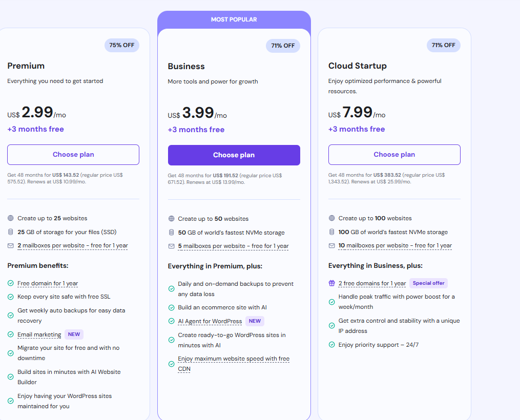Choose the Premium plan
The height and width of the screenshot is (420, 520).
pos(73,155)
